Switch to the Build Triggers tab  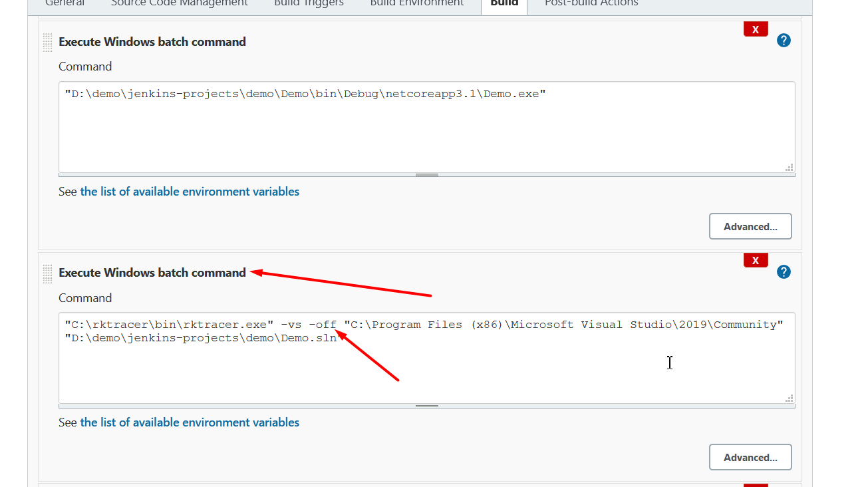point(308,3)
